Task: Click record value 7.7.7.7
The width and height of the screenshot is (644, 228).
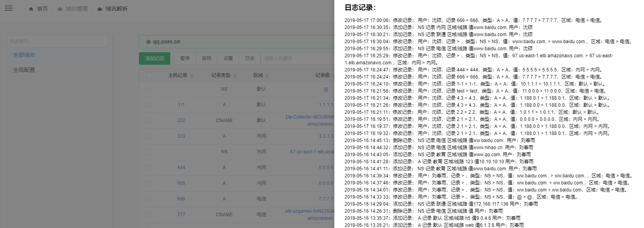Action: (x=326, y=199)
